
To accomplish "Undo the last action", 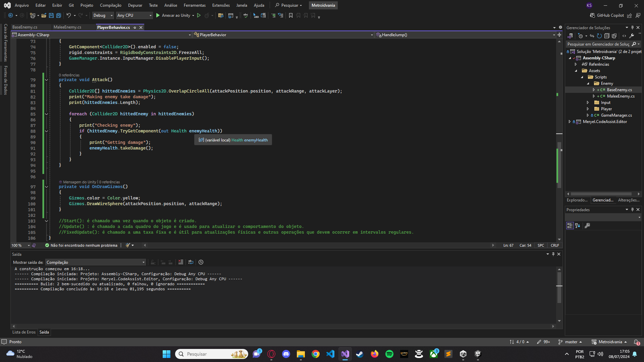I will [x=68, y=15].
